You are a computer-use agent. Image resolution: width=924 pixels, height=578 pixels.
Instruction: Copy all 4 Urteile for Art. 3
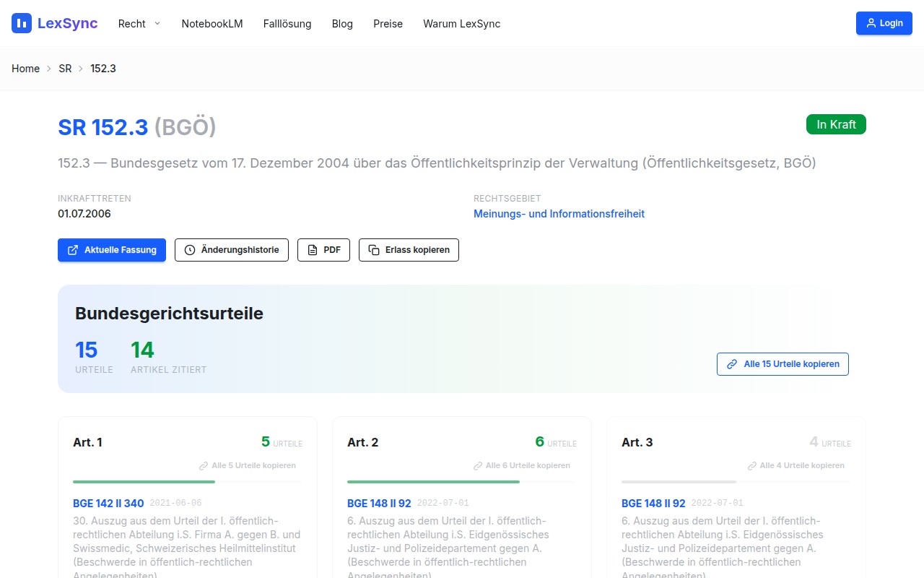pyautogui.click(x=796, y=466)
